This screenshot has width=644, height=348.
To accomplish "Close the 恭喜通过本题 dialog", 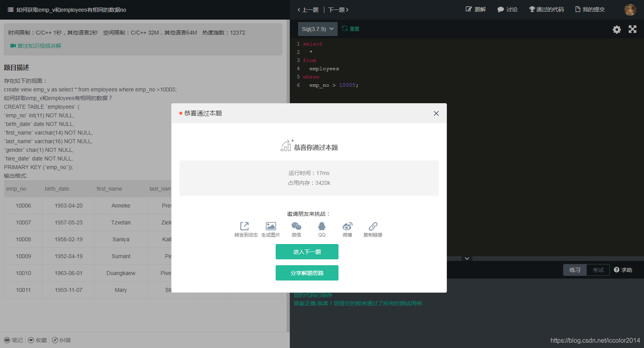I will coord(436,113).
